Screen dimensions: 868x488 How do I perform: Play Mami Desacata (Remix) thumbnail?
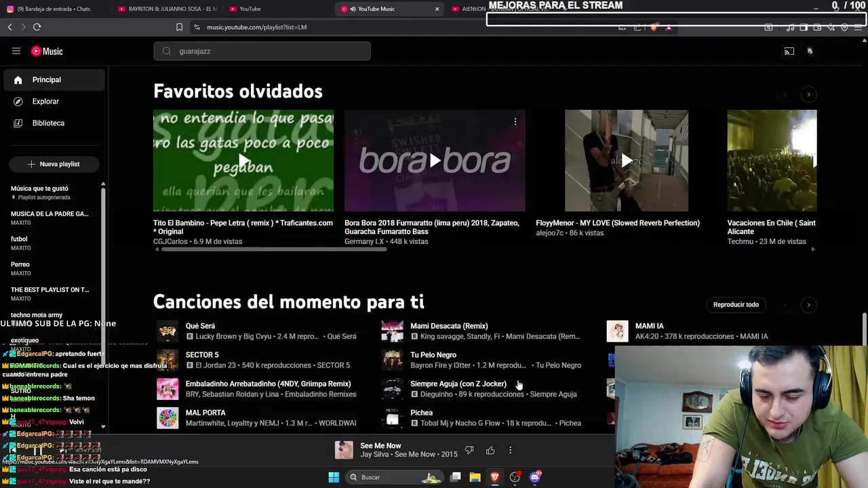[392, 331]
